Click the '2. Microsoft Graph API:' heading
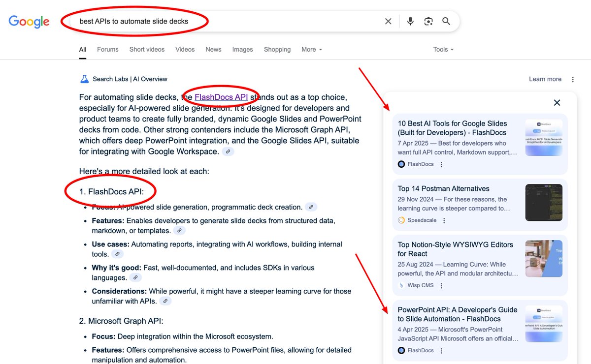Image resolution: width=591 pixels, height=364 pixels. tap(121, 321)
